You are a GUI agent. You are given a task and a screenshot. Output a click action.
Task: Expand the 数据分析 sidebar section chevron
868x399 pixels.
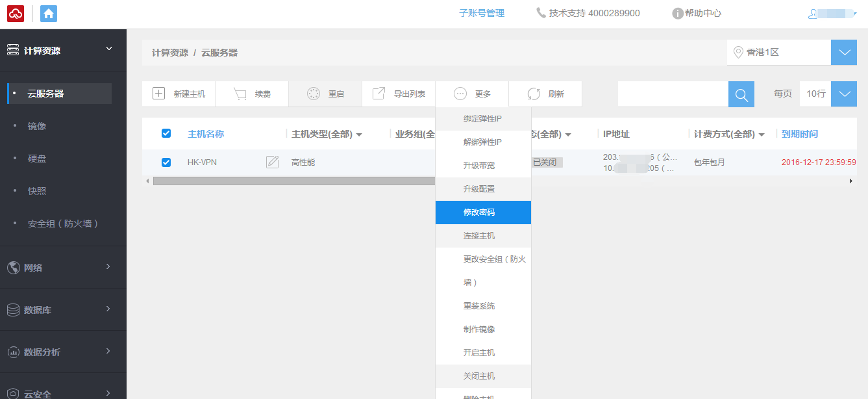(x=108, y=351)
